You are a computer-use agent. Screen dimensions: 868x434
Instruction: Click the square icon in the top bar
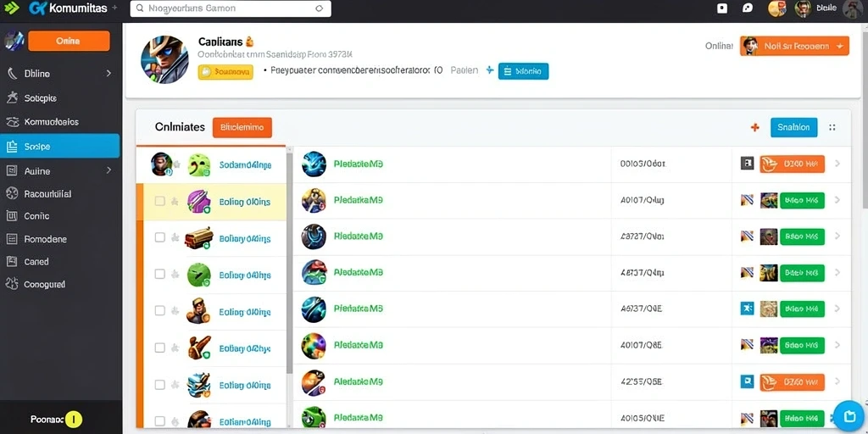[x=722, y=8]
